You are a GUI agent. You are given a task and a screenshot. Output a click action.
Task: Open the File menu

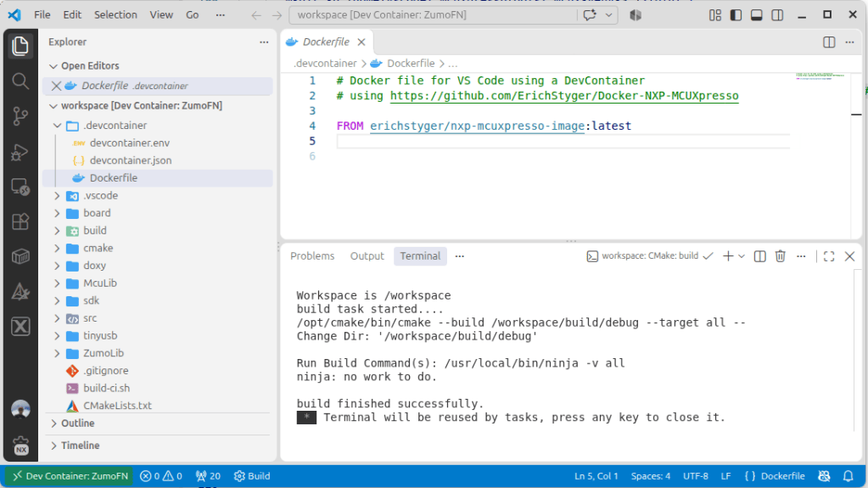pos(42,15)
